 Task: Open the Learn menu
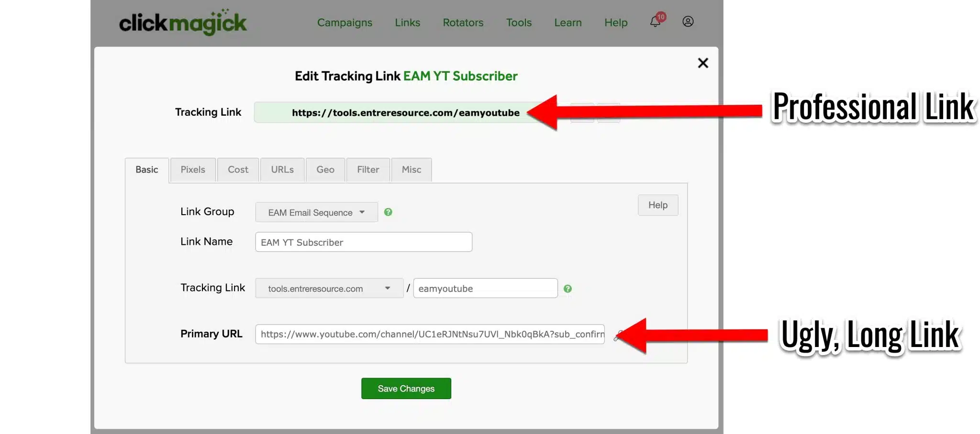click(x=568, y=22)
